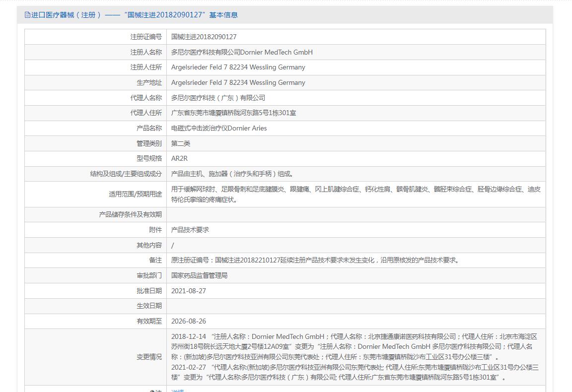Image resolution: width=572 pixels, height=392 pixels.
Task: Select agent address 广东省东莞市塘厦镇桥陇河东路5号1栋301室 value cell
Action: (233, 113)
